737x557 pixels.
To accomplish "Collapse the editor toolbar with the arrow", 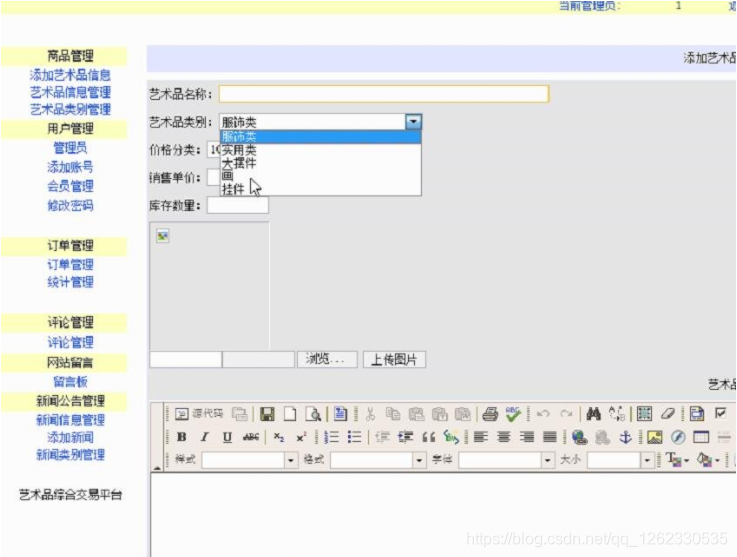I will click(157, 467).
